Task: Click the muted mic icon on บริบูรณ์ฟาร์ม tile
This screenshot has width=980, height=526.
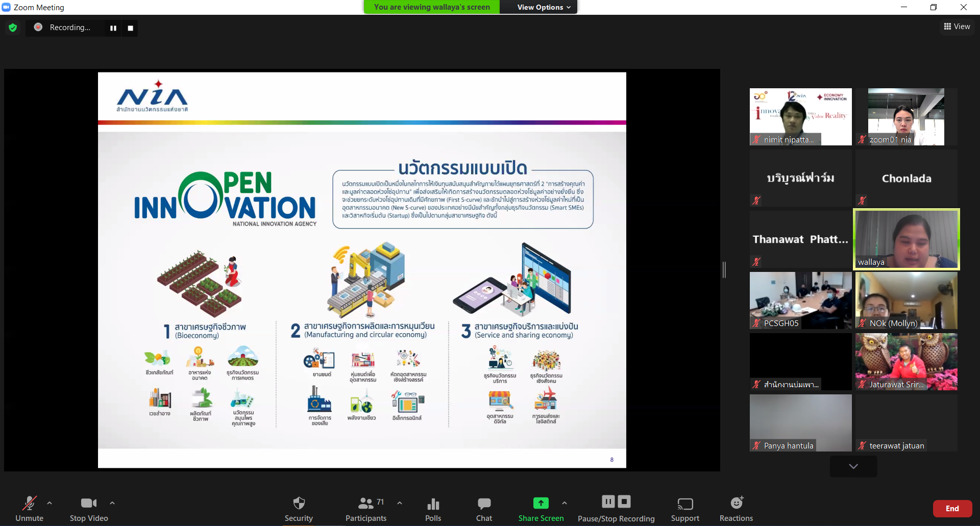Action: pos(756,201)
